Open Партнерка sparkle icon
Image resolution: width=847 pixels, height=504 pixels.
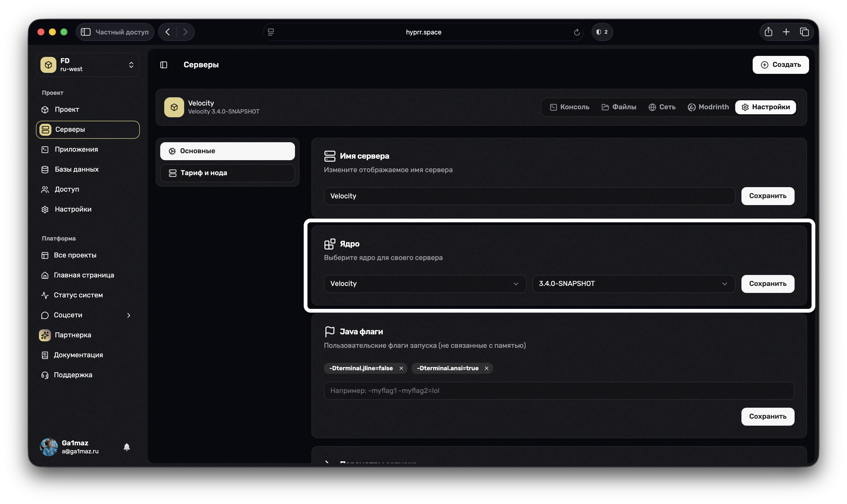pos(45,335)
